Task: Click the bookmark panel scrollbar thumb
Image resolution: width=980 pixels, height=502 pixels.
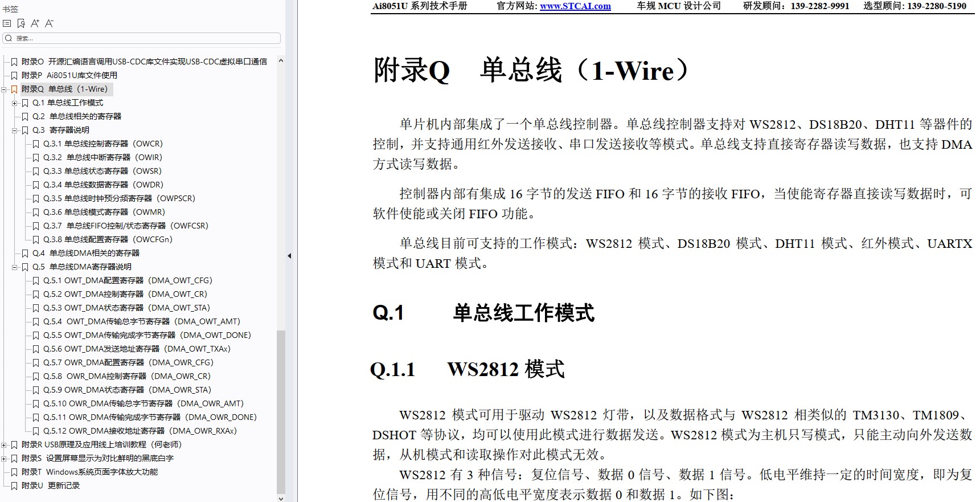Action: [281, 411]
